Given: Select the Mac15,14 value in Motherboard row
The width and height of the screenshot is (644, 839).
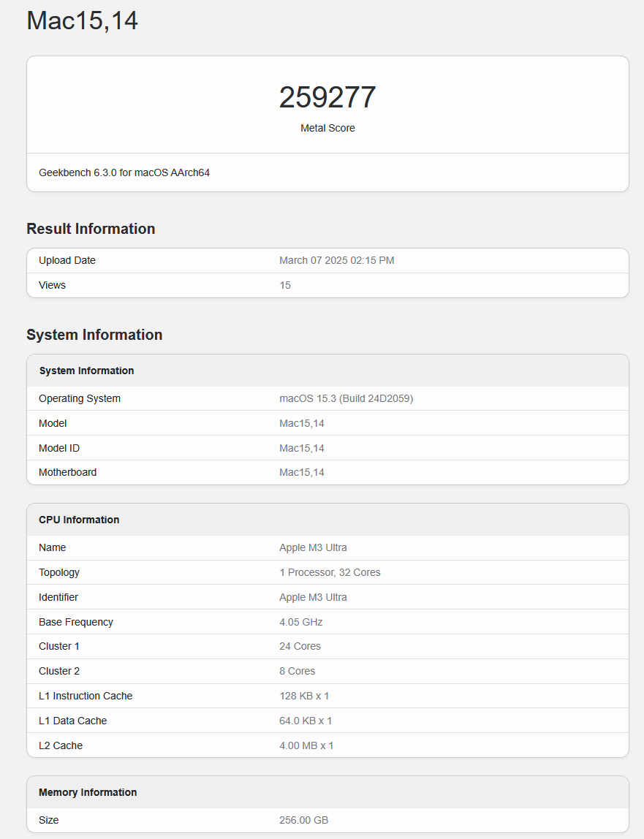Looking at the screenshot, I should (x=302, y=472).
